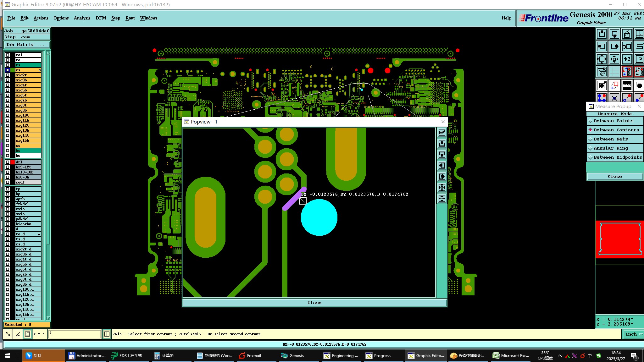The width and height of the screenshot is (644, 362).
Task: Open the grid display icon
Action: coord(614,72)
